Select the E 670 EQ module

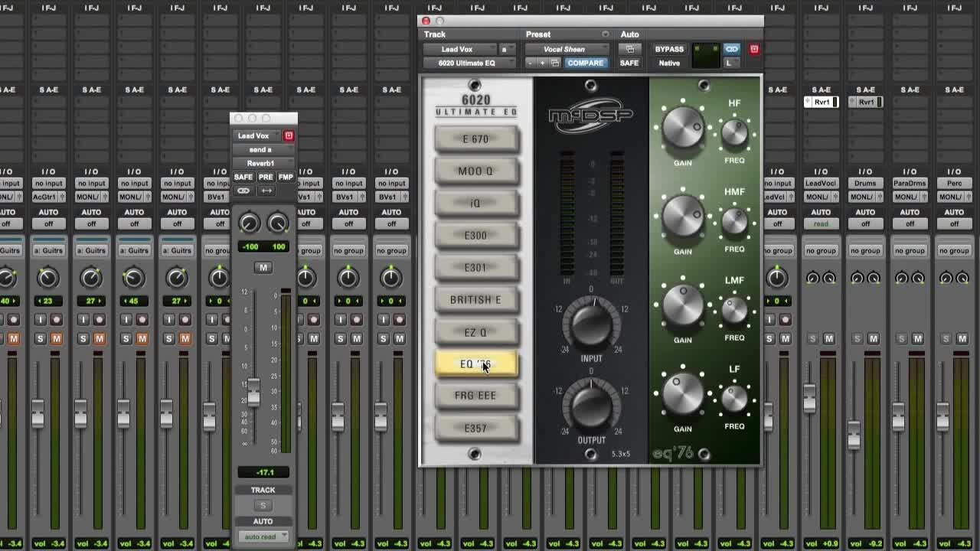[x=476, y=139]
